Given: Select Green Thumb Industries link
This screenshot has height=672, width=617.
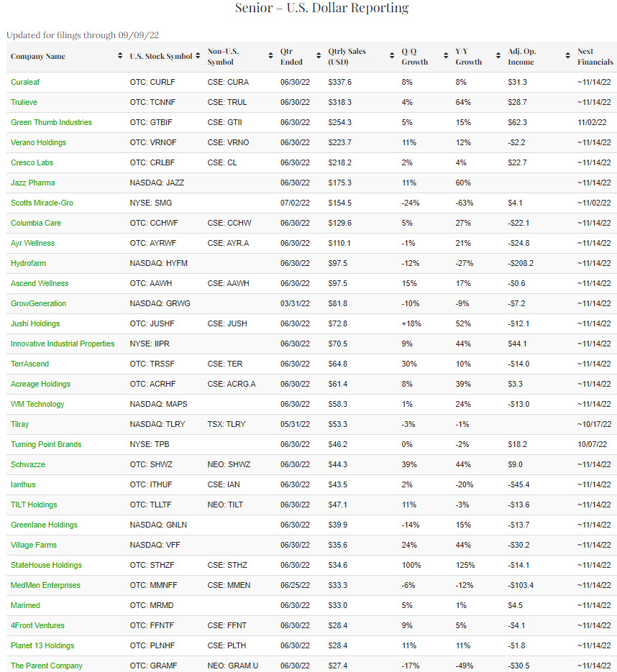Looking at the screenshot, I should [51, 122].
